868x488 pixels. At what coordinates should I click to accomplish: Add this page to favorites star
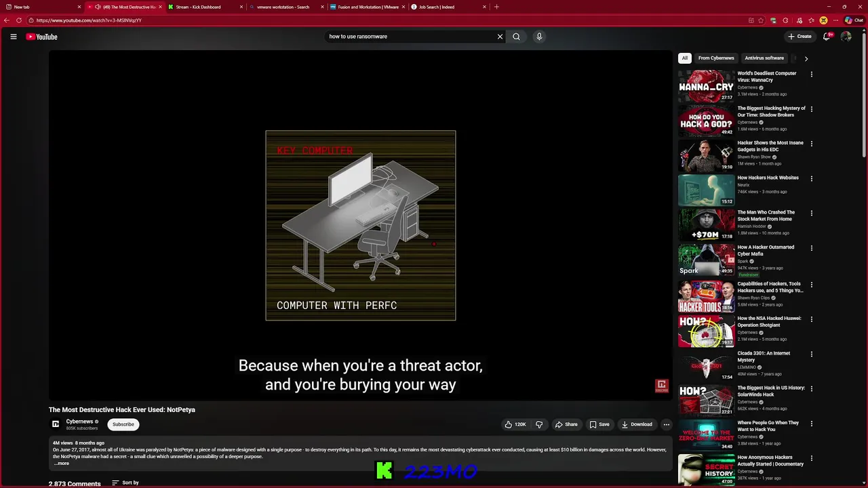[x=762, y=20]
